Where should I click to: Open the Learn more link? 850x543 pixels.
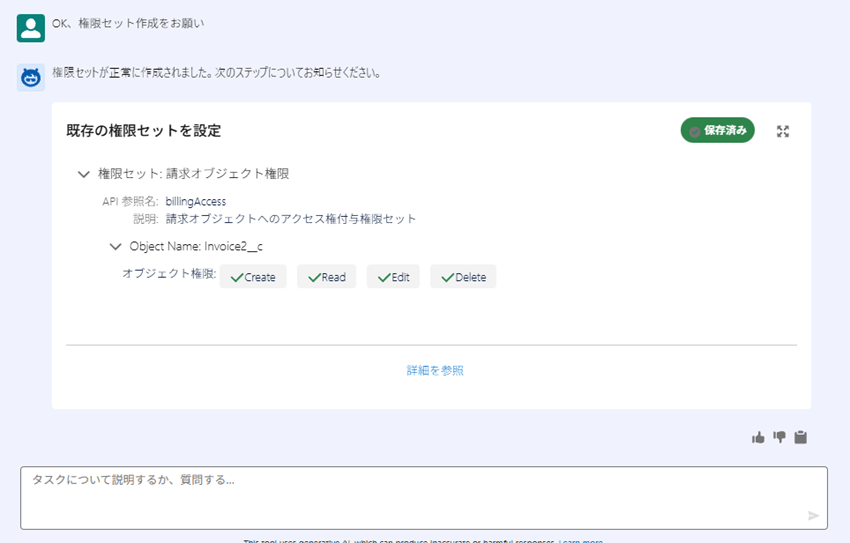click(x=581, y=541)
